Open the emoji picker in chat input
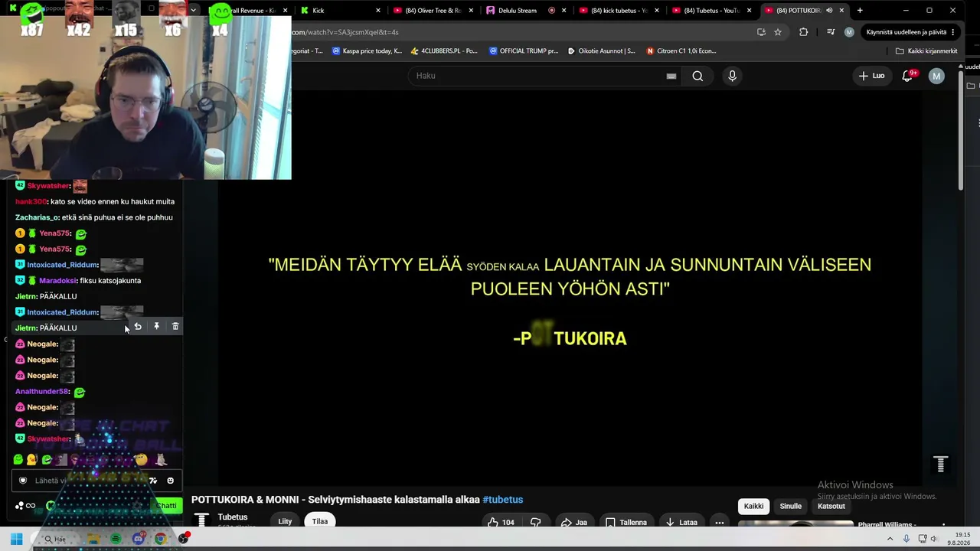This screenshot has width=980, height=551. pyautogui.click(x=170, y=481)
